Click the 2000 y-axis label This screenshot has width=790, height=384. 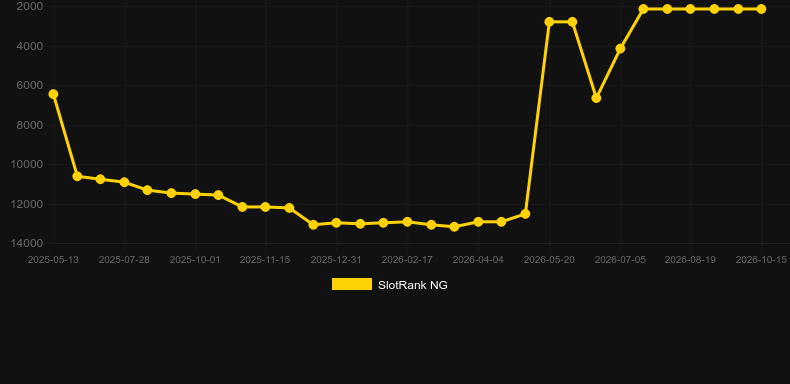[x=30, y=7]
